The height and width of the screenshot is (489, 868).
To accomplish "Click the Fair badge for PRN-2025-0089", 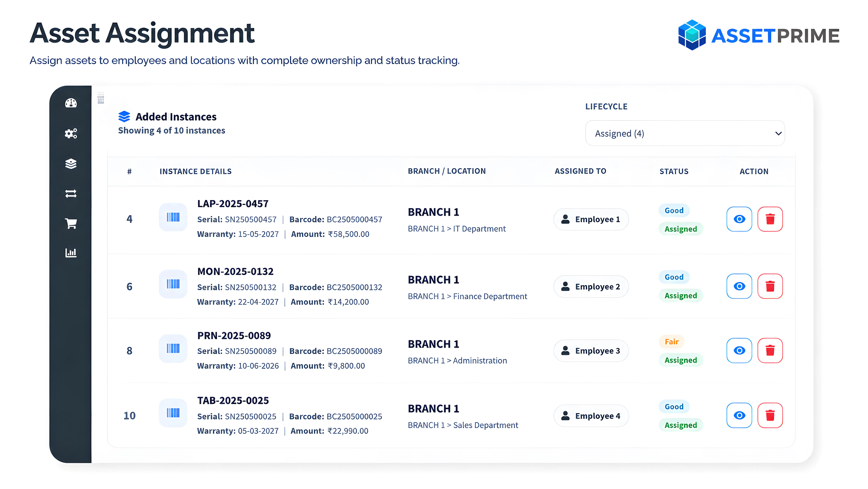I will (672, 342).
